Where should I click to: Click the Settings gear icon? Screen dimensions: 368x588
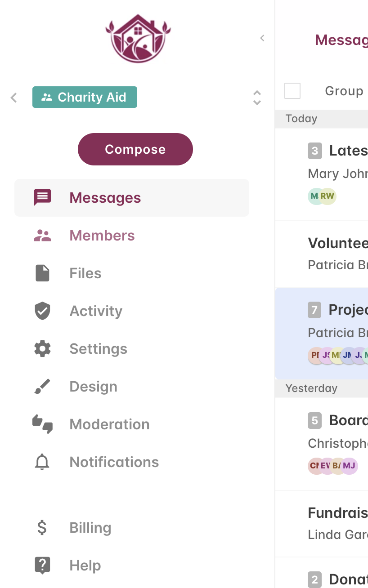pyautogui.click(x=42, y=349)
